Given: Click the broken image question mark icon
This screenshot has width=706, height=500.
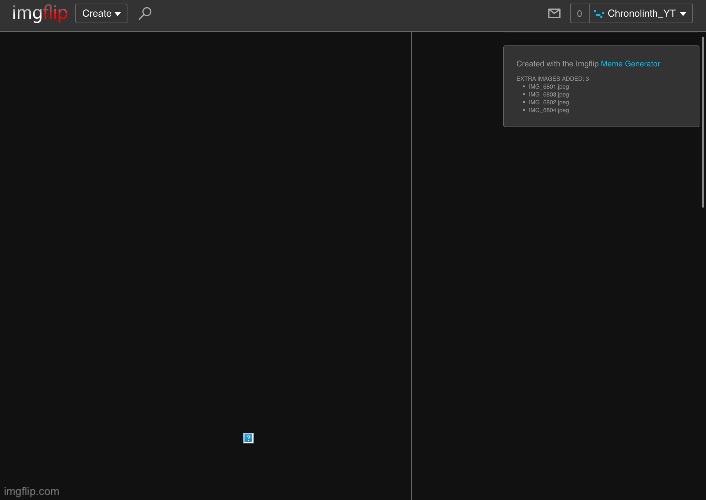Looking at the screenshot, I should coord(248,438).
